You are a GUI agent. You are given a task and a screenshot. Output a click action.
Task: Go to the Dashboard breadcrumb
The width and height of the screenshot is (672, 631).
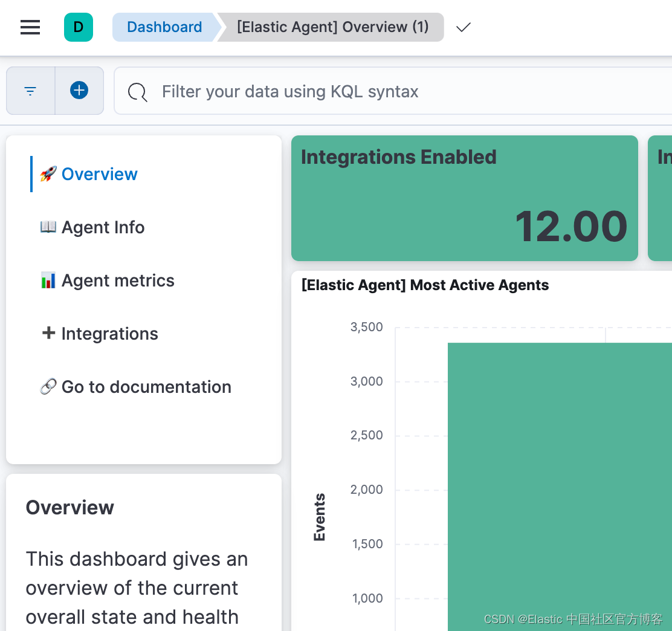(164, 27)
